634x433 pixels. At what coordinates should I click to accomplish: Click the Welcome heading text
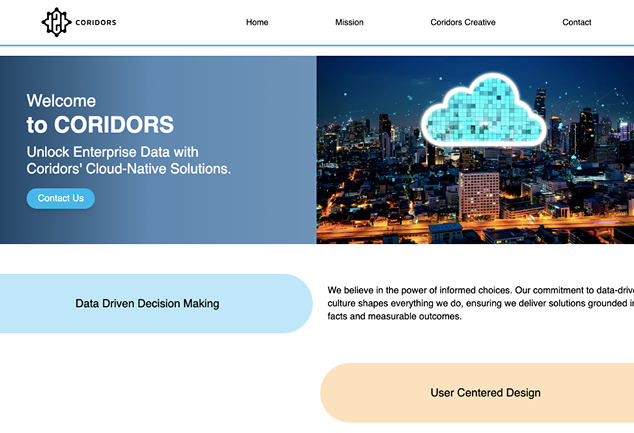point(61,100)
